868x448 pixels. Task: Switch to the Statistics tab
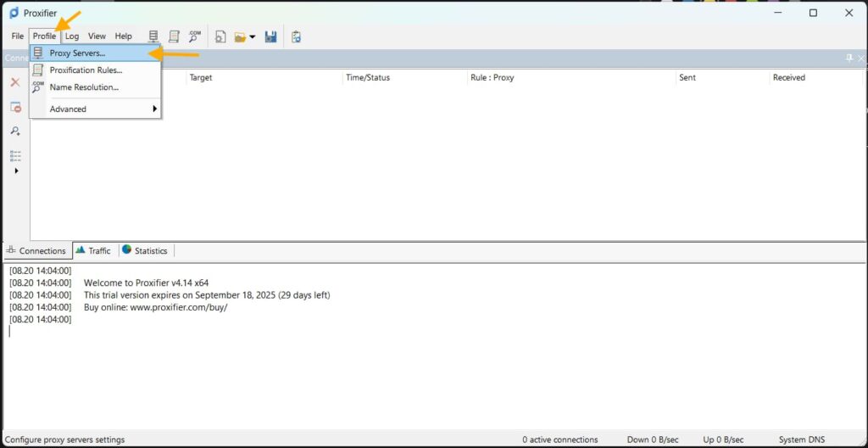click(x=145, y=250)
